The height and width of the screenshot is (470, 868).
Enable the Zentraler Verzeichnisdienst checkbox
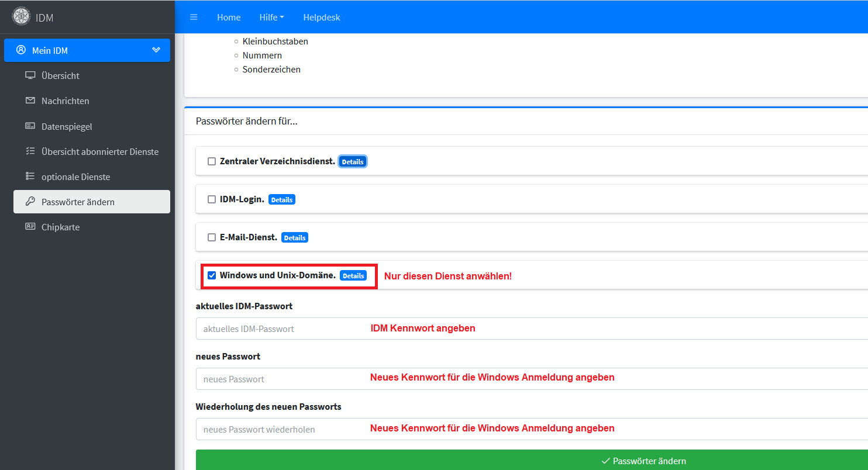(212, 161)
